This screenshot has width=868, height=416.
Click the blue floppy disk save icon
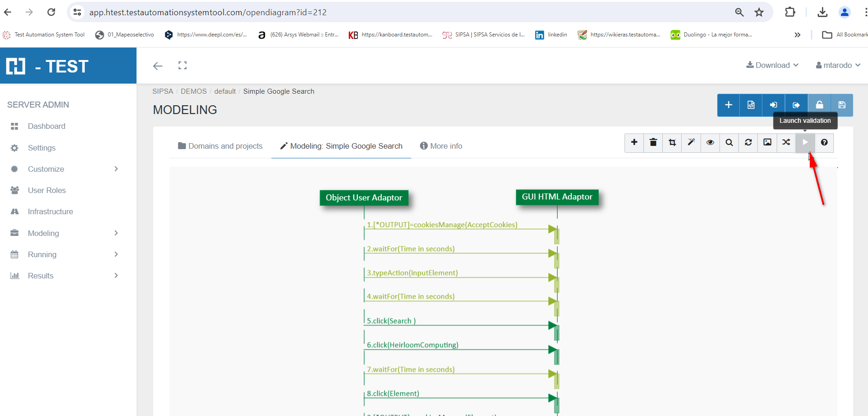click(x=842, y=105)
